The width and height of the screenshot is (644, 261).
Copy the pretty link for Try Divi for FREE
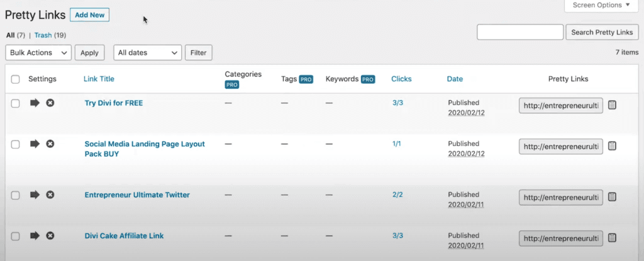coord(612,105)
